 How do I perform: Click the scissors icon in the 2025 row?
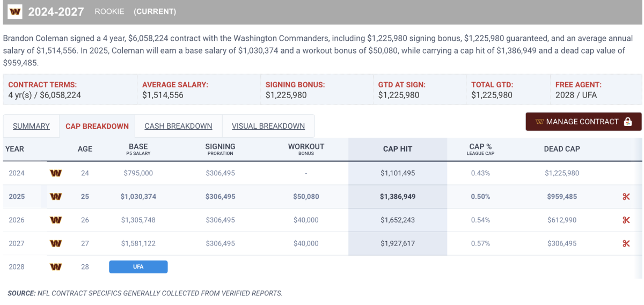pos(626,197)
